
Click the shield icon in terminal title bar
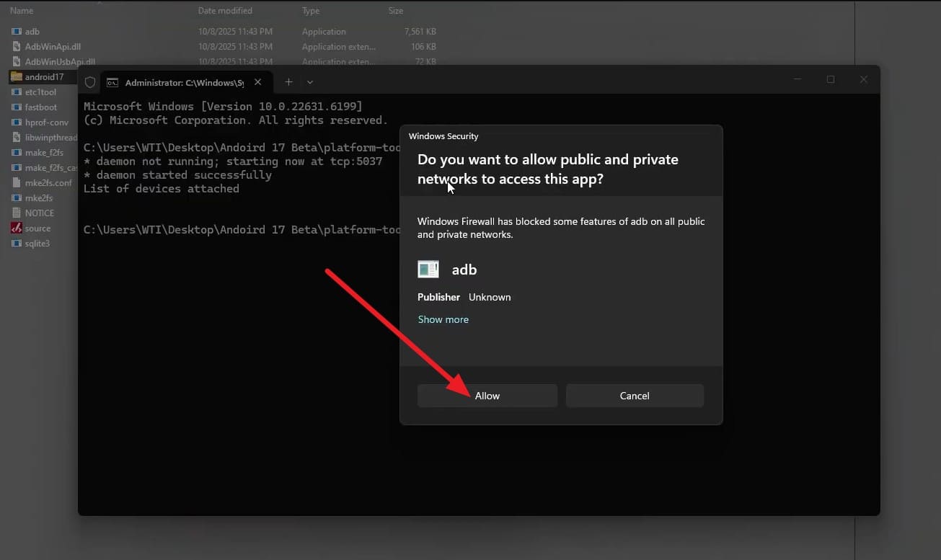(x=90, y=82)
